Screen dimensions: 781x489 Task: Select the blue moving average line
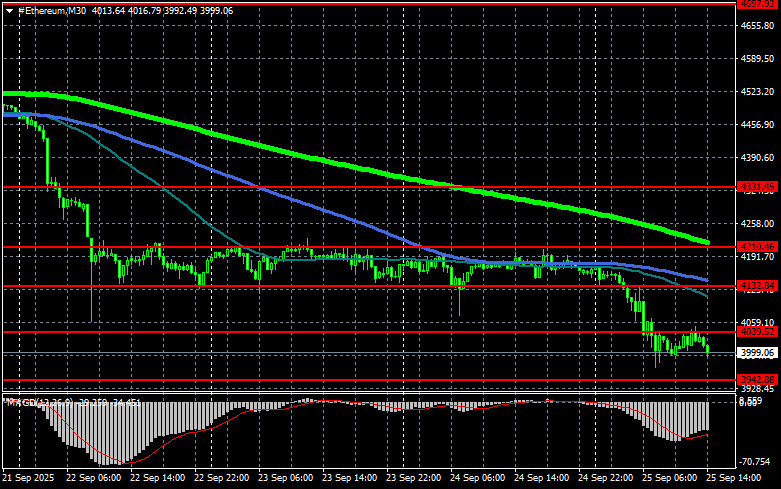300,206
